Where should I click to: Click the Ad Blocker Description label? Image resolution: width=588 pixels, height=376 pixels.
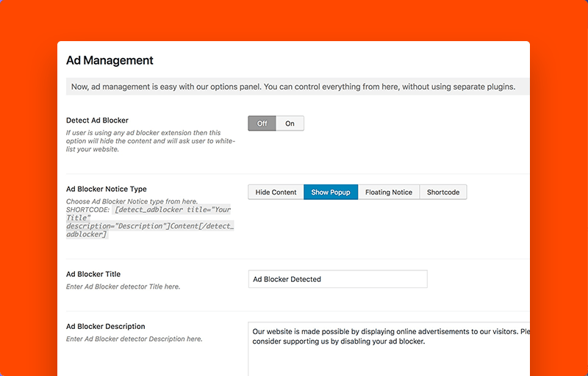[106, 326]
